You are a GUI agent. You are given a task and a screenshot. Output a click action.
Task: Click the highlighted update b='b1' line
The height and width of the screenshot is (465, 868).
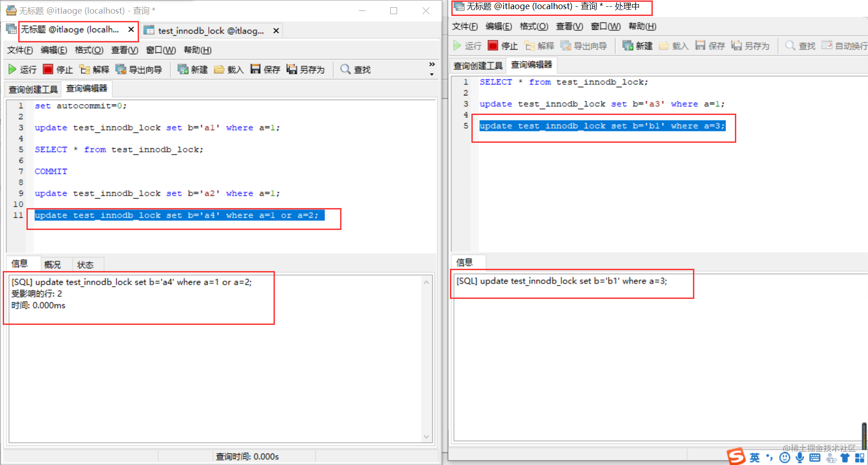pyautogui.click(x=602, y=126)
